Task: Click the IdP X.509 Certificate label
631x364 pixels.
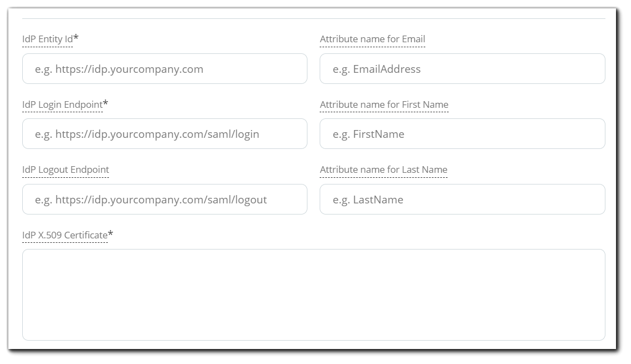Action: click(65, 235)
